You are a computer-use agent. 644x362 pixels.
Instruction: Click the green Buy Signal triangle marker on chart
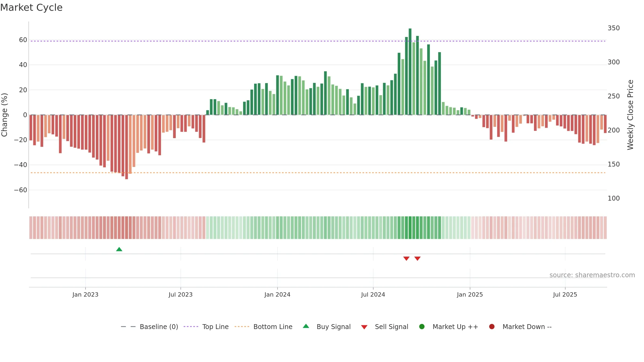[119, 249]
